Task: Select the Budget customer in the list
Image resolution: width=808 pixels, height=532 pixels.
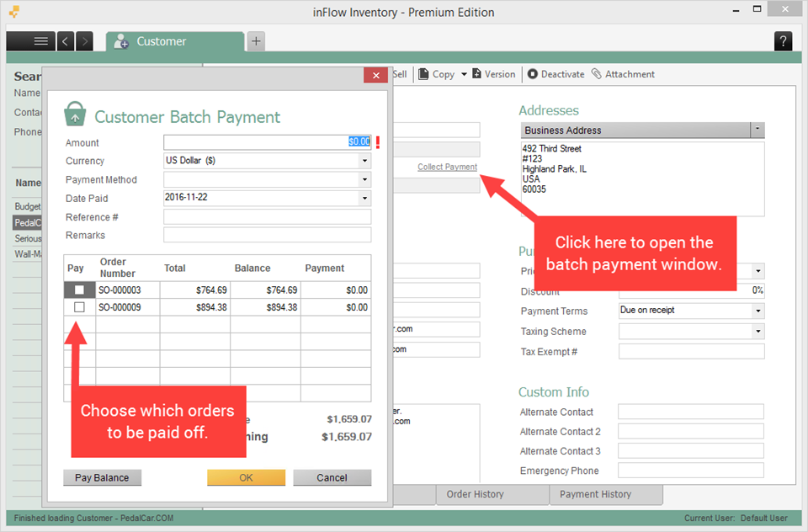Action: (27, 206)
